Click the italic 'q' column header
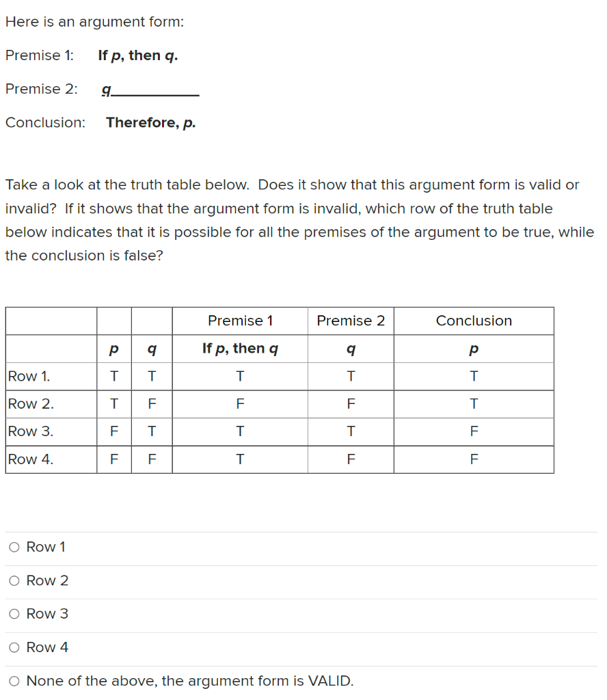The height and width of the screenshot is (700, 607). [151, 349]
